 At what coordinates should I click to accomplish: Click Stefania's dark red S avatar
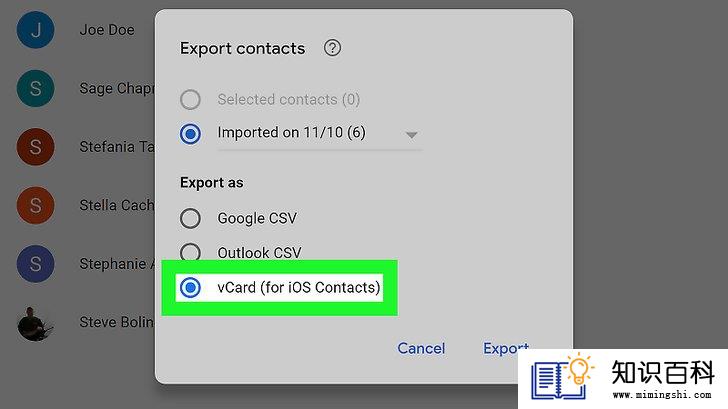35,147
